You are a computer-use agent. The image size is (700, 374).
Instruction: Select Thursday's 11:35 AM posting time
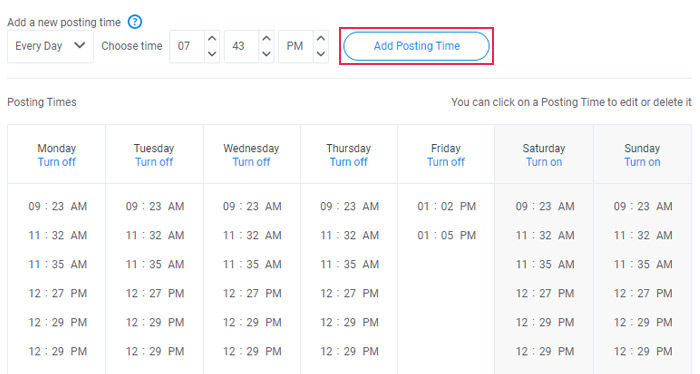coord(349,265)
